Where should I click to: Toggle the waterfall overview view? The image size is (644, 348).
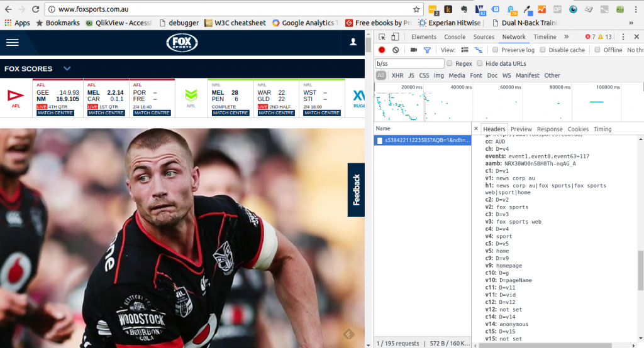tap(479, 50)
